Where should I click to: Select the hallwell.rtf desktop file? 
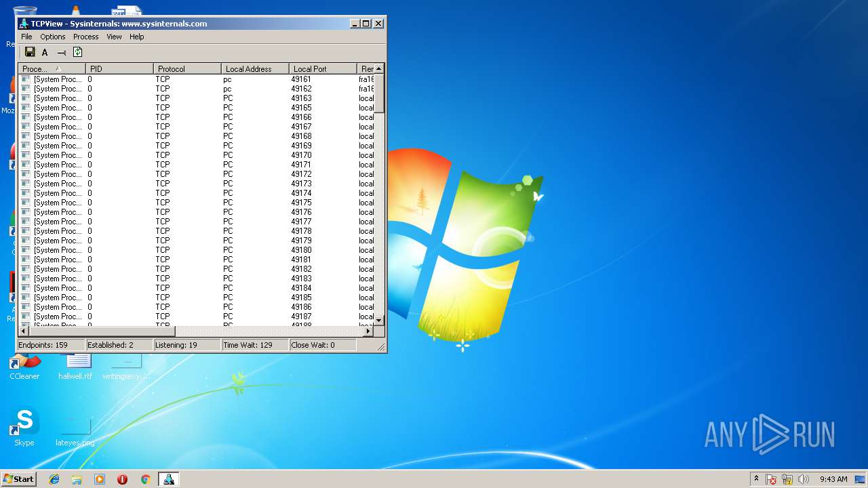(75, 367)
